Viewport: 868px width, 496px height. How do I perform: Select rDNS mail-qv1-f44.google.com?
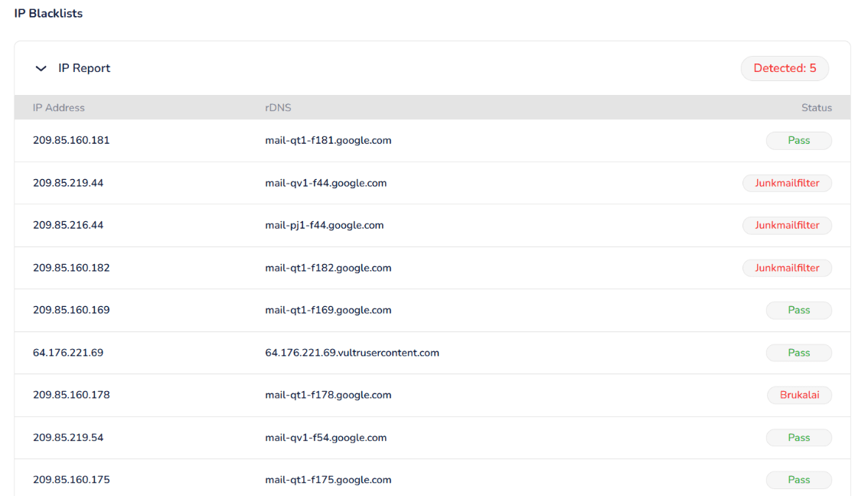(x=325, y=183)
